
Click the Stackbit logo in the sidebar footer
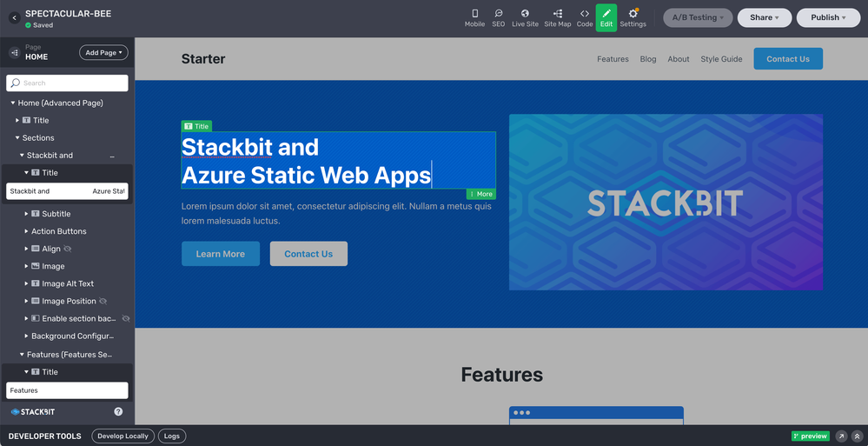click(33, 411)
